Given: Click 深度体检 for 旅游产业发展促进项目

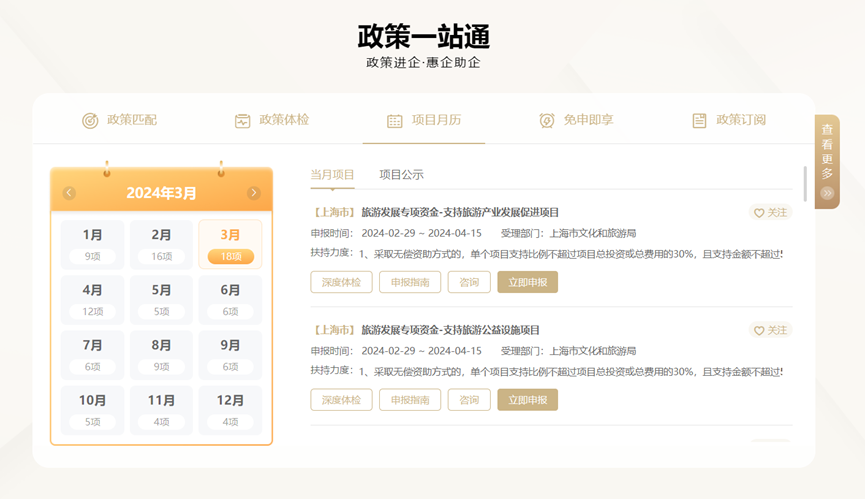Looking at the screenshot, I should click(341, 282).
